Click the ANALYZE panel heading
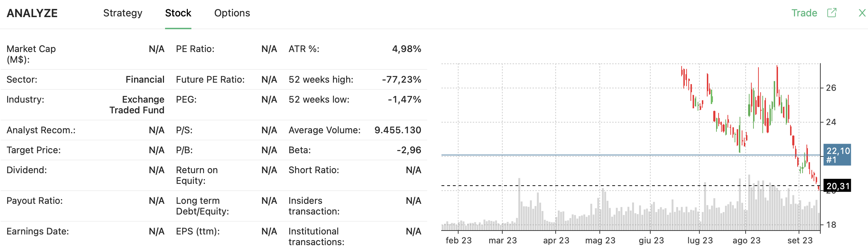Image resolution: width=868 pixels, height=248 pixels. point(32,13)
